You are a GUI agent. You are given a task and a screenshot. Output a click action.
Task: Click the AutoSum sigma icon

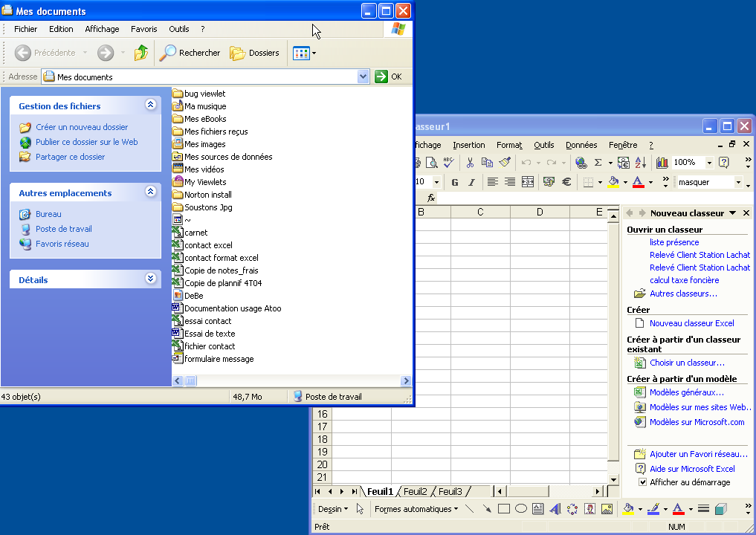pyautogui.click(x=598, y=163)
